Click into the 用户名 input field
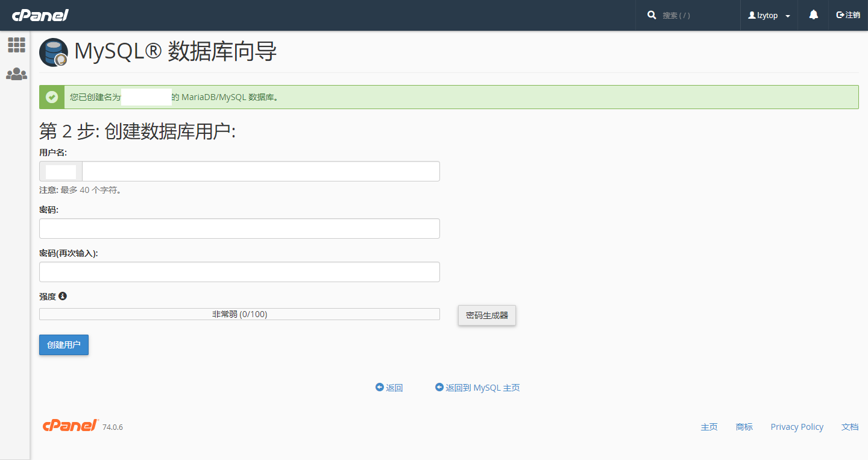 coord(261,171)
